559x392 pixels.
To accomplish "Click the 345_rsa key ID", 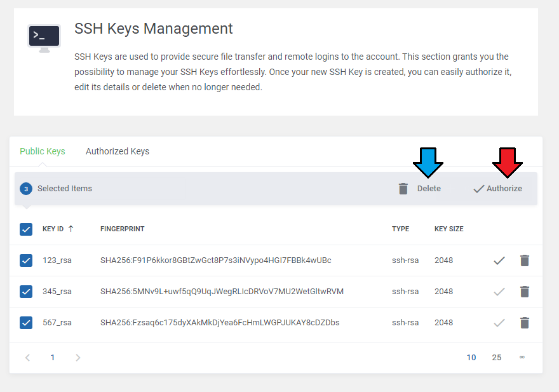I will [57, 292].
